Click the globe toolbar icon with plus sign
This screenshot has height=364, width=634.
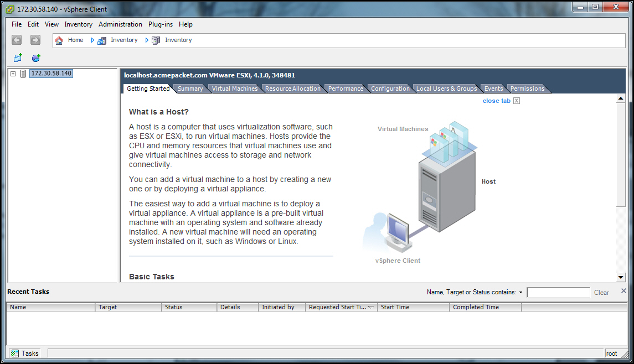36,58
